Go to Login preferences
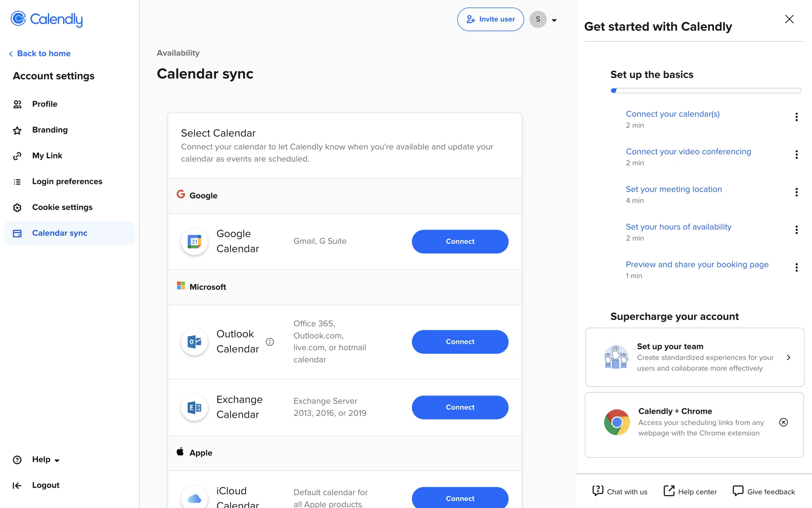This screenshot has width=812, height=508. (x=67, y=182)
